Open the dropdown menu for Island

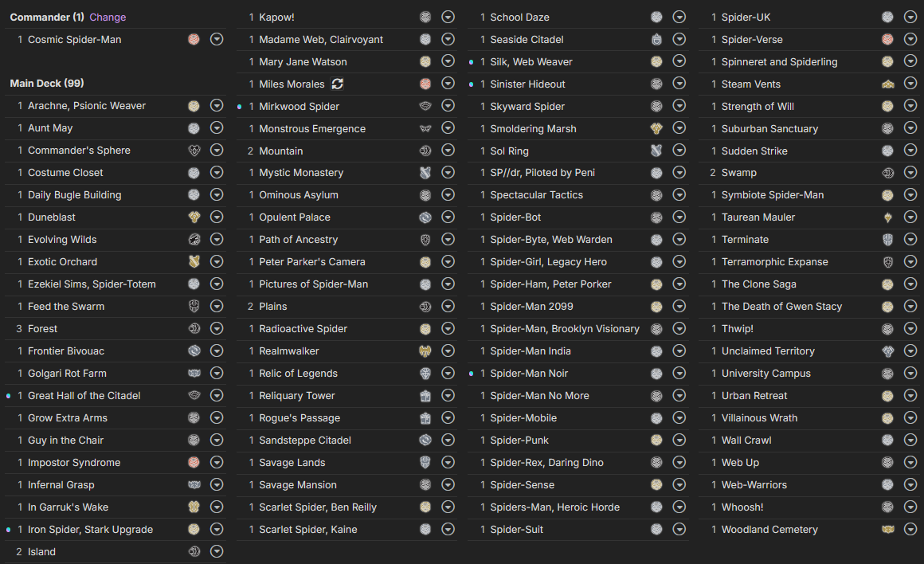click(217, 551)
